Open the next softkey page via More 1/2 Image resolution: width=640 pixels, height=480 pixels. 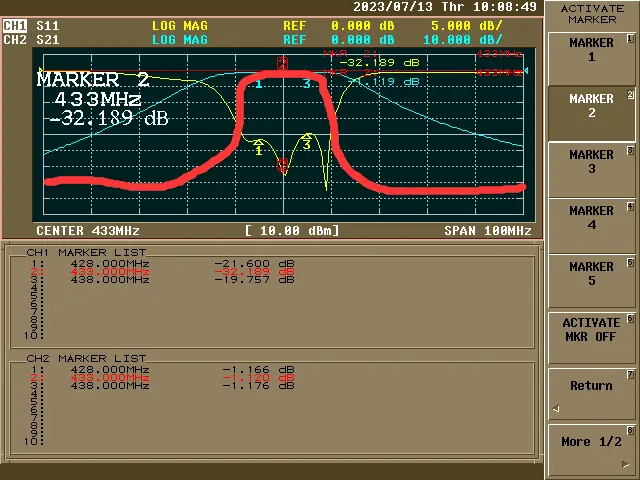[591, 442]
